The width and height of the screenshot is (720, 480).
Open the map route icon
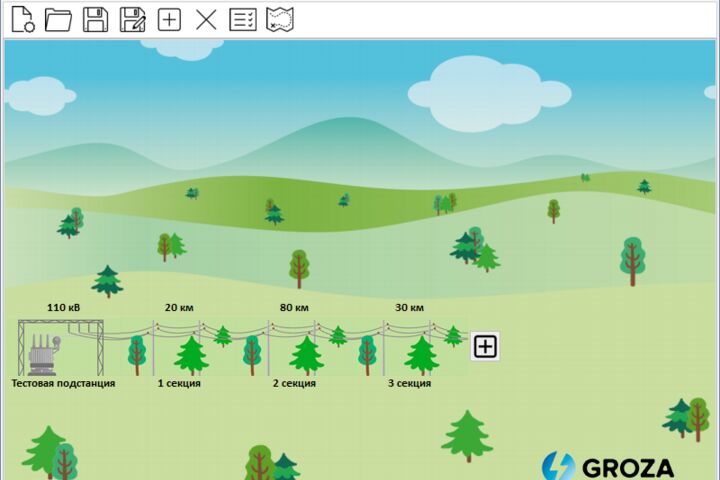[x=280, y=20]
